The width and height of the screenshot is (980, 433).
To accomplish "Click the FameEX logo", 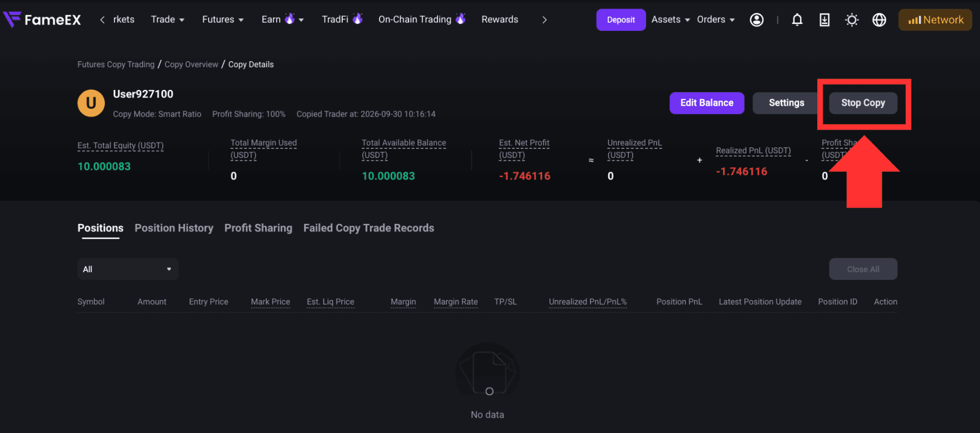I will tap(42, 20).
